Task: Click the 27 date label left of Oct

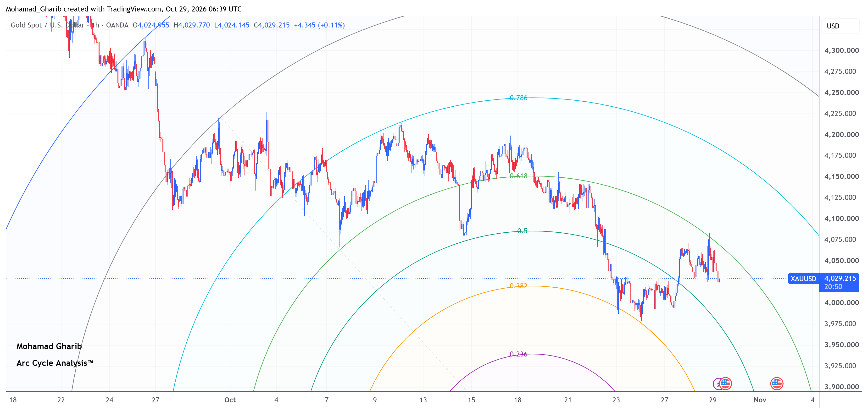Action: (x=155, y=400)
